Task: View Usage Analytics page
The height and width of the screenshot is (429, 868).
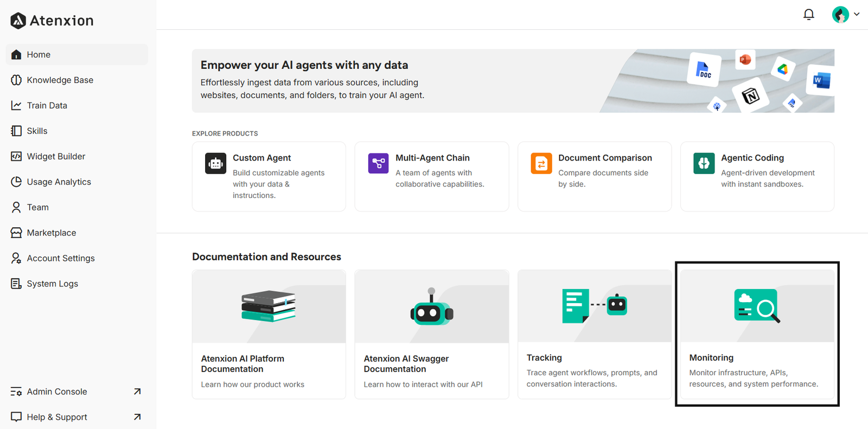Action: pos(76,182)
